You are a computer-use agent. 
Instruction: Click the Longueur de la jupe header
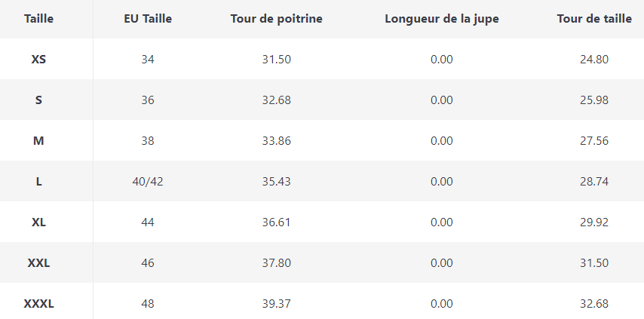[441, 19]
